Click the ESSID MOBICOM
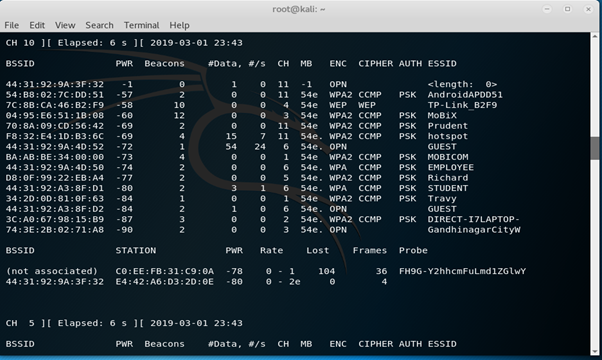Image resolution: width=602 pixels, height=360 pixels. 448,157
